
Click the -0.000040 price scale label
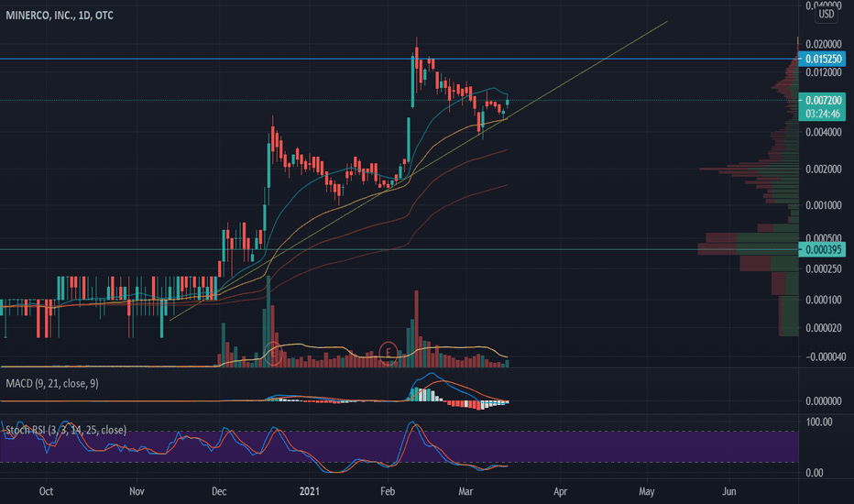(824, 356)
